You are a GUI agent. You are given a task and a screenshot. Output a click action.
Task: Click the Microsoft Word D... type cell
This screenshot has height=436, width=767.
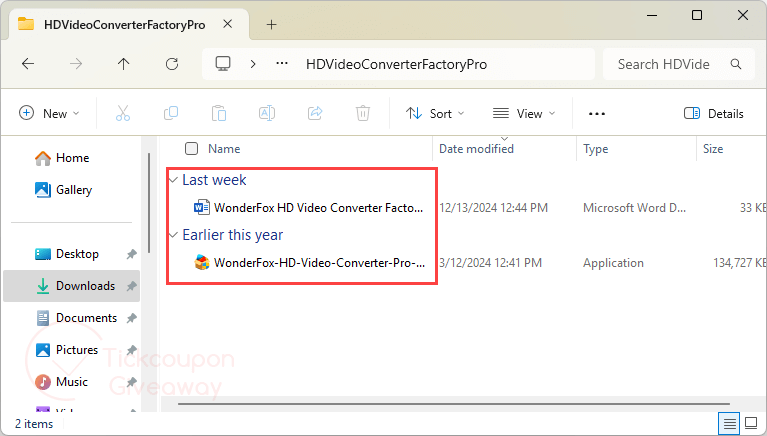point(634,208)
